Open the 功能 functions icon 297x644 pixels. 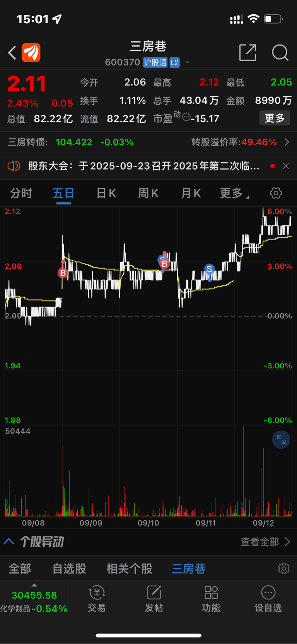coord(211,599)
